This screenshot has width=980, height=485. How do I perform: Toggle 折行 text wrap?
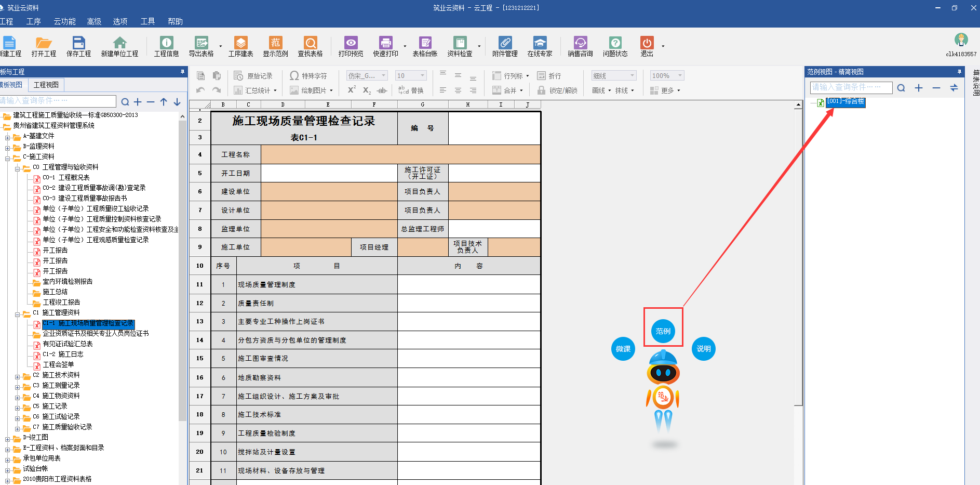click(549, 76)
